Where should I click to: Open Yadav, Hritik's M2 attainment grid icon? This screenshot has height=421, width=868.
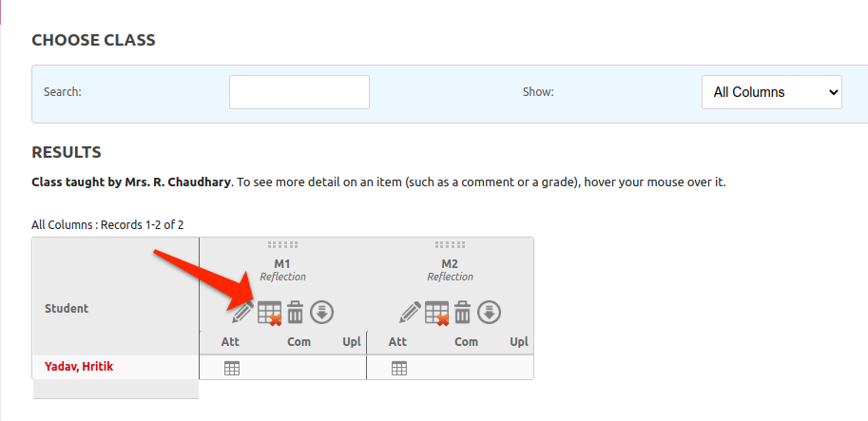[x=399, y=368]
